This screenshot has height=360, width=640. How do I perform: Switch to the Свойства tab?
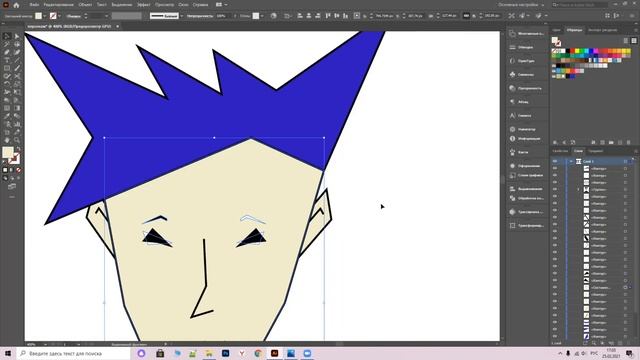pos(560,151)
